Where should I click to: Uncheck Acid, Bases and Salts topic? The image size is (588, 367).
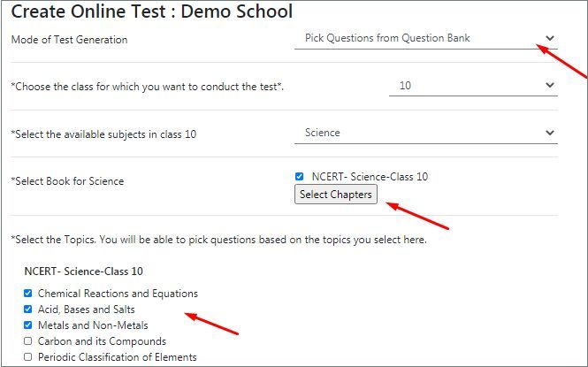[27, 310]
